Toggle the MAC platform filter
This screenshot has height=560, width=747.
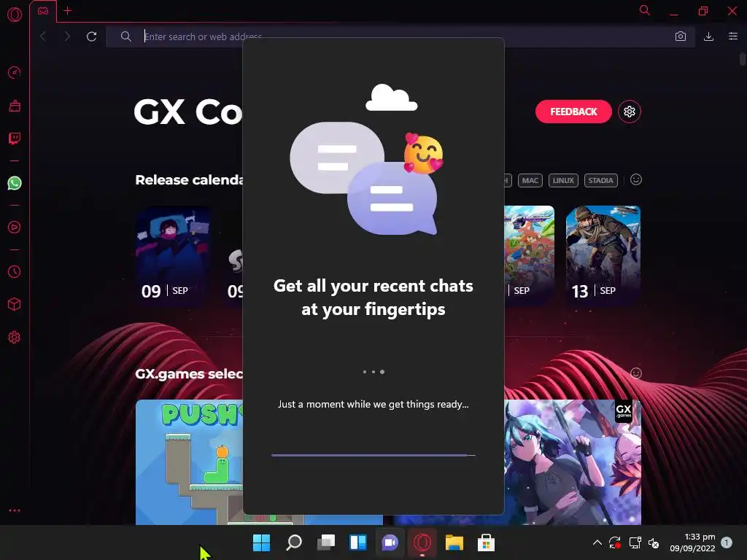pyautogui.click(x=530, y=181)
